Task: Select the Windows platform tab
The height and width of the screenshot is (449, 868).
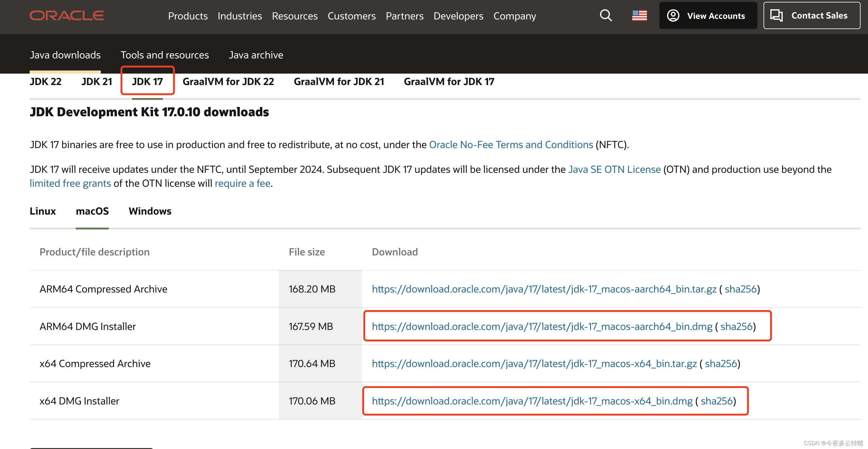Action: 150,211
